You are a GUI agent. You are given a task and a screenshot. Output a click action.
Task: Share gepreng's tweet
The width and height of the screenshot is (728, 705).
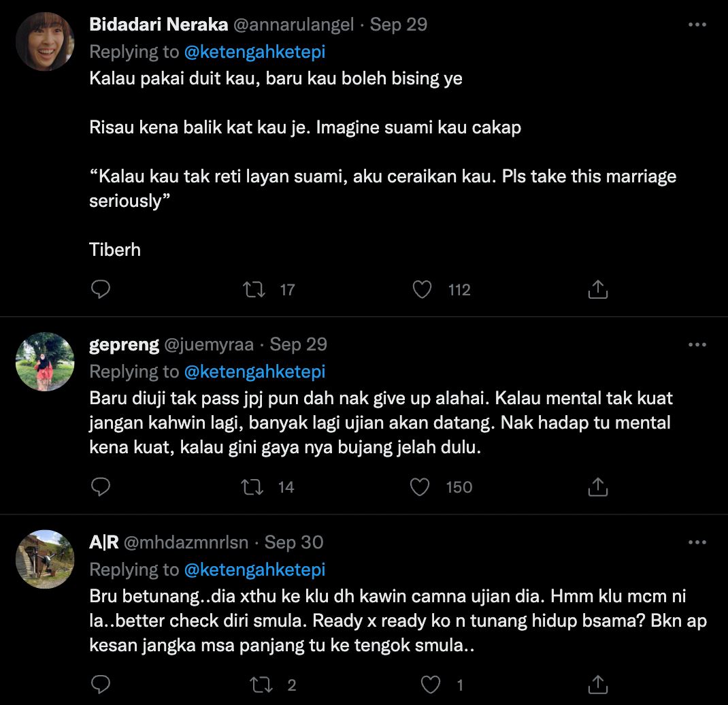598,487
